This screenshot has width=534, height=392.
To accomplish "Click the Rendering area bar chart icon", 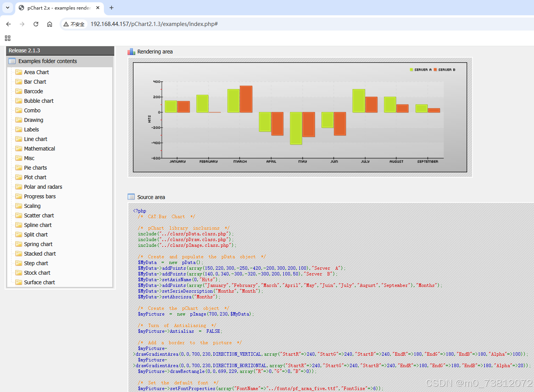I will coord(131,52).
